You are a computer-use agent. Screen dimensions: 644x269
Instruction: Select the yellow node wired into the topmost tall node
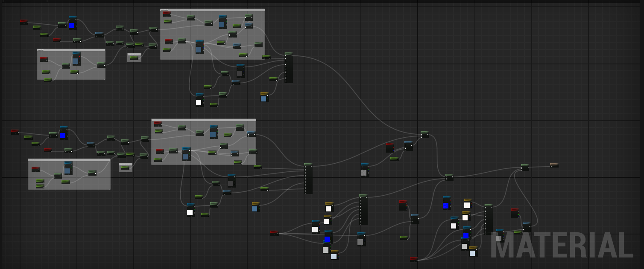point(264,97)
